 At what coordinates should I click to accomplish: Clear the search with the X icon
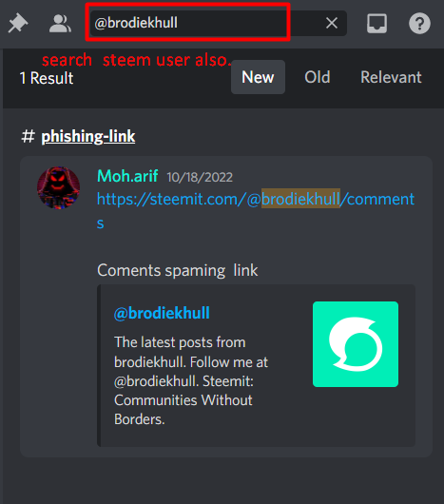[332, 23]
